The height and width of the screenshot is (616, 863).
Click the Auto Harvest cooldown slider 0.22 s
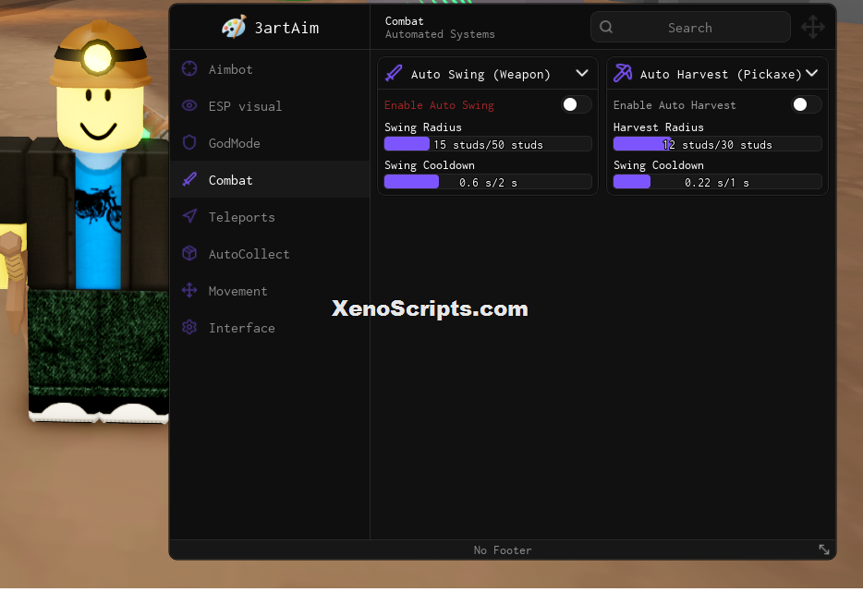point(717,182)
